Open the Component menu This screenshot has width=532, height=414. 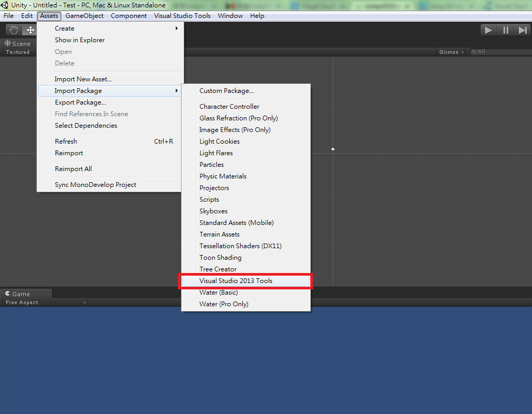click(x=129, y=16)
